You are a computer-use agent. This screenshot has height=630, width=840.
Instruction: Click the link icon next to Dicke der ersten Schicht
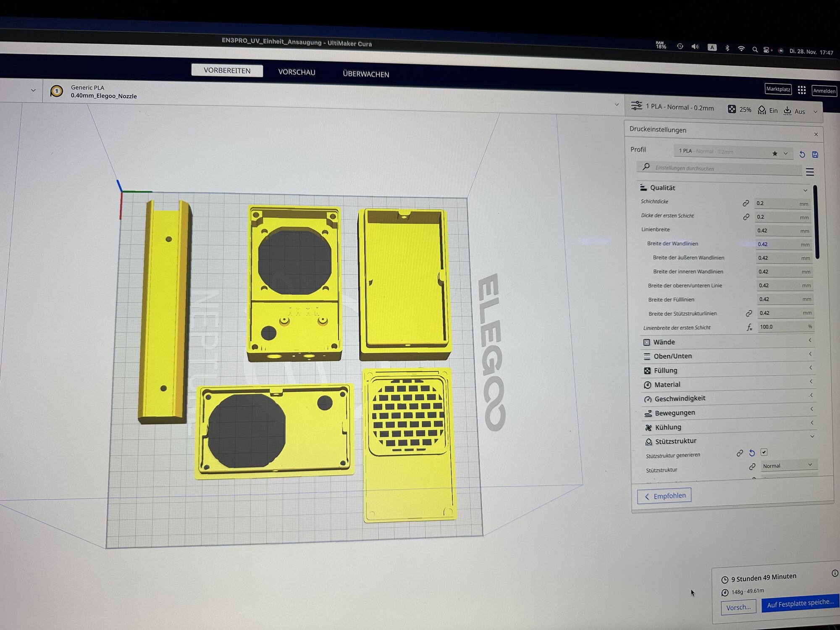coord(746,217)
